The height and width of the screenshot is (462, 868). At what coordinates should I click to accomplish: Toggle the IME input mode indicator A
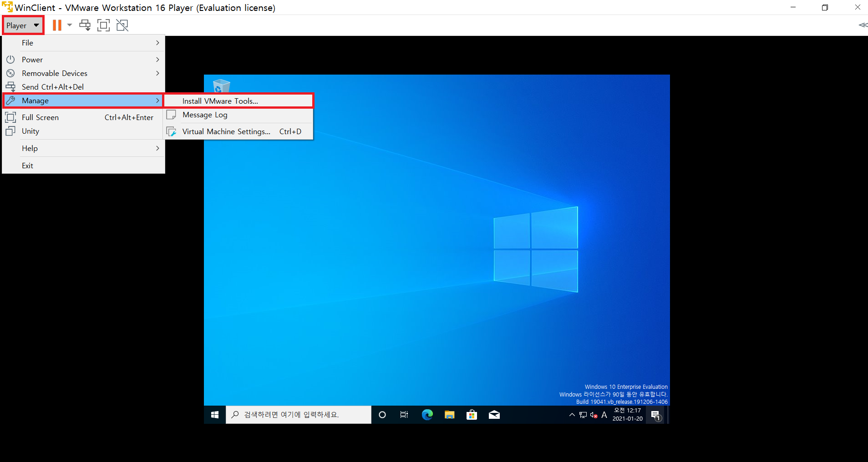[x=604, y=415]
